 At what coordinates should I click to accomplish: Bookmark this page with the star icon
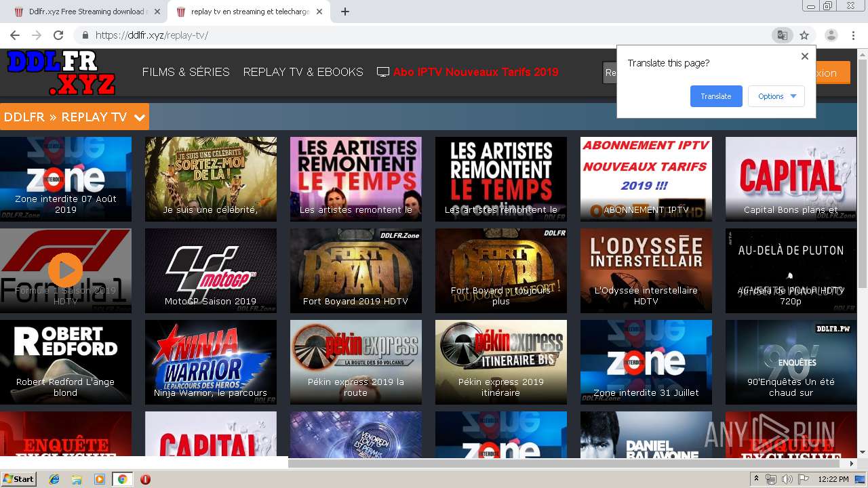tap(804, 35)
